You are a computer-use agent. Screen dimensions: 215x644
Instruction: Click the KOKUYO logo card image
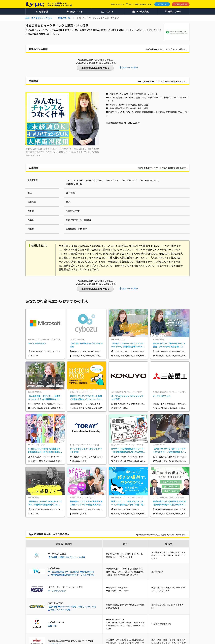coord(128,375)
